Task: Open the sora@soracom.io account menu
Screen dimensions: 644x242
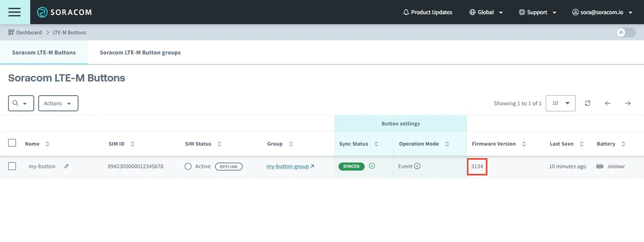Action: [602, 12]
